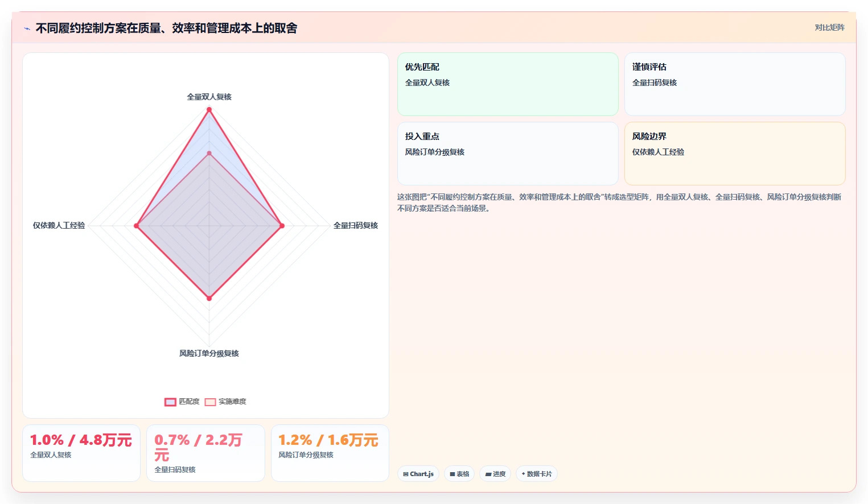Click 全量双人复核 label under 1.0% stat
868x504 pixels.
(51, 455)
